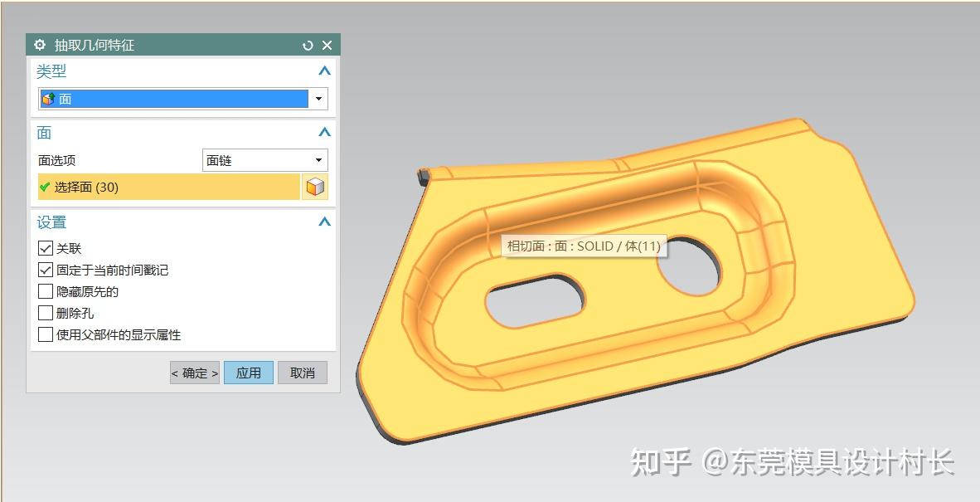Enable the 隐藏原先的 option
Viewport: 980px width, 502px height.
tap(46, 291)
